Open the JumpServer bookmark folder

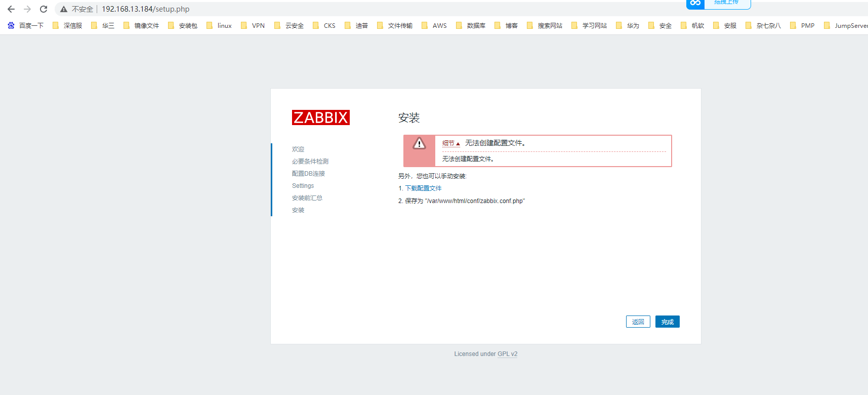[x=846, y=25]
